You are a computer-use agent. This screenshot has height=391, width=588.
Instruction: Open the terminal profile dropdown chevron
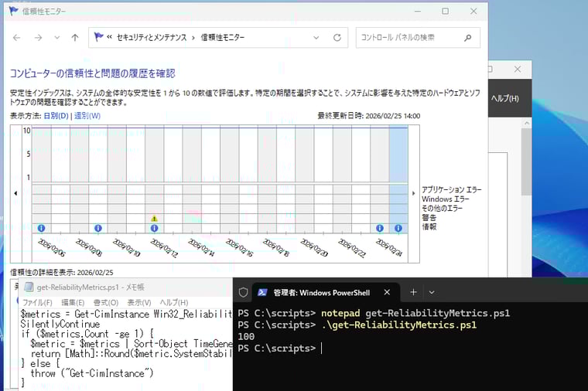tap(432, 293)
